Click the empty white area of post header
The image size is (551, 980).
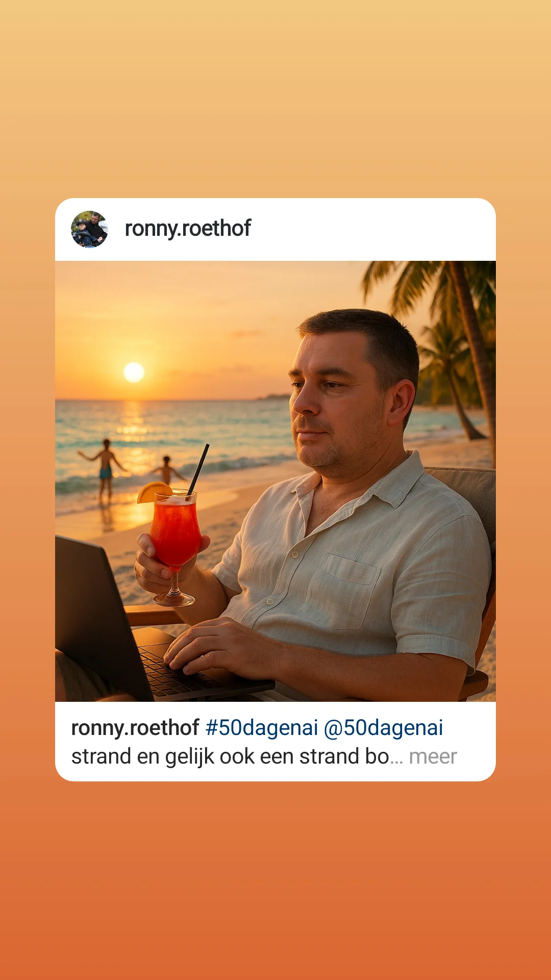click(372, 229)
